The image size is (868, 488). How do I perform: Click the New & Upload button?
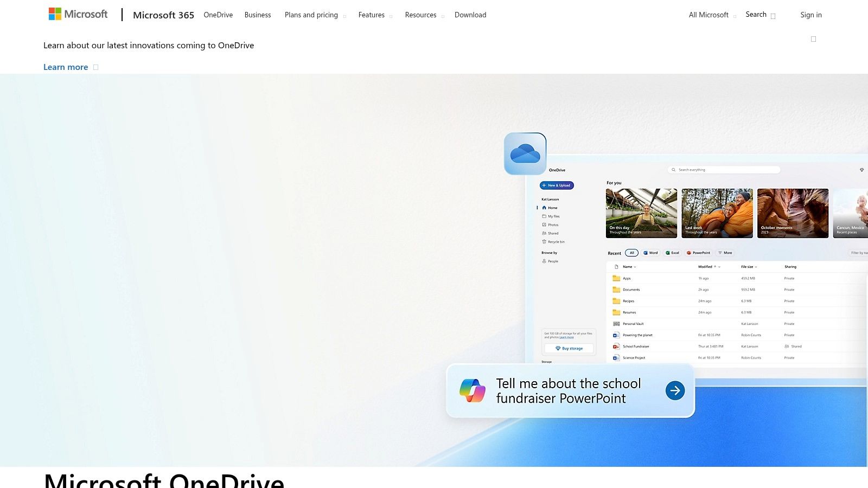[557, 185]
